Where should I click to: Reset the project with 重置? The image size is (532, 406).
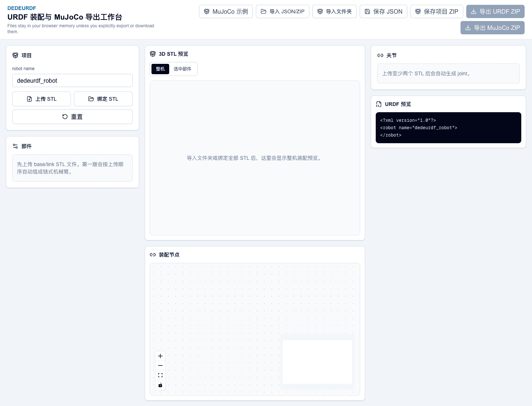coord(72,117)
